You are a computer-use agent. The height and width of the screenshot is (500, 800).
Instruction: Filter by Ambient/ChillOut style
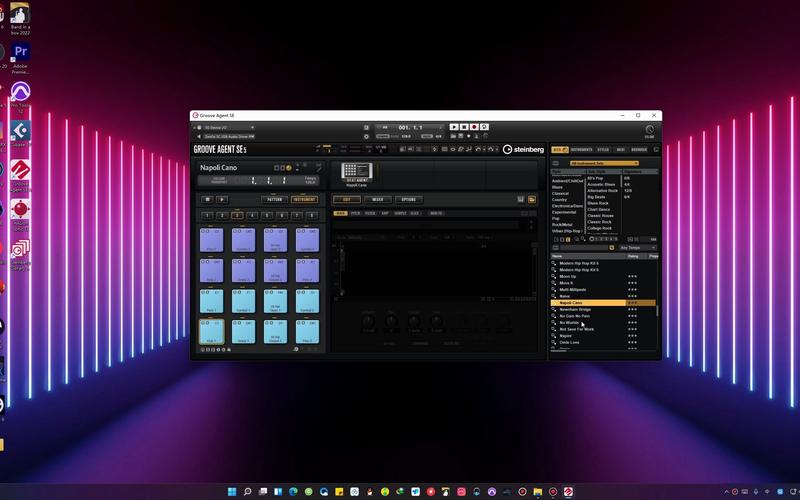click(567, 181)
